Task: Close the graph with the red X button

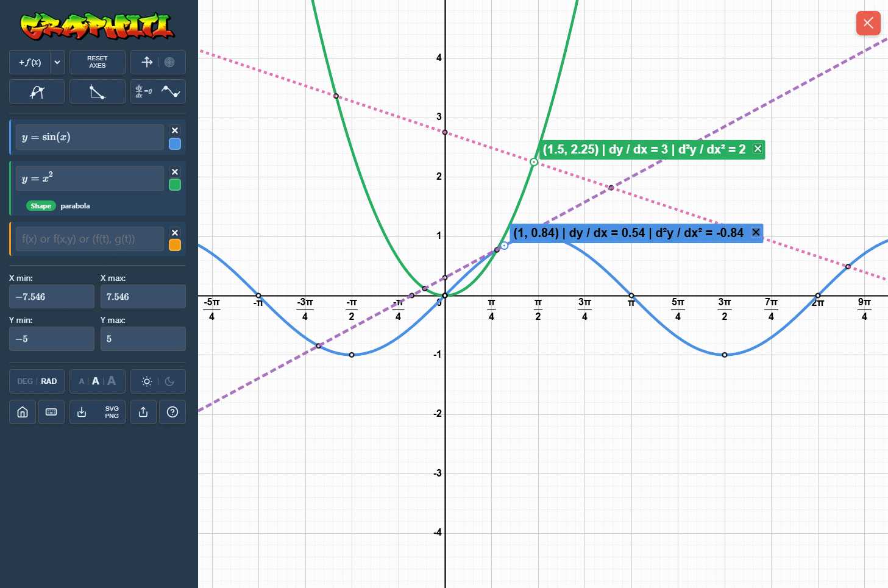Action: (868, 23)
